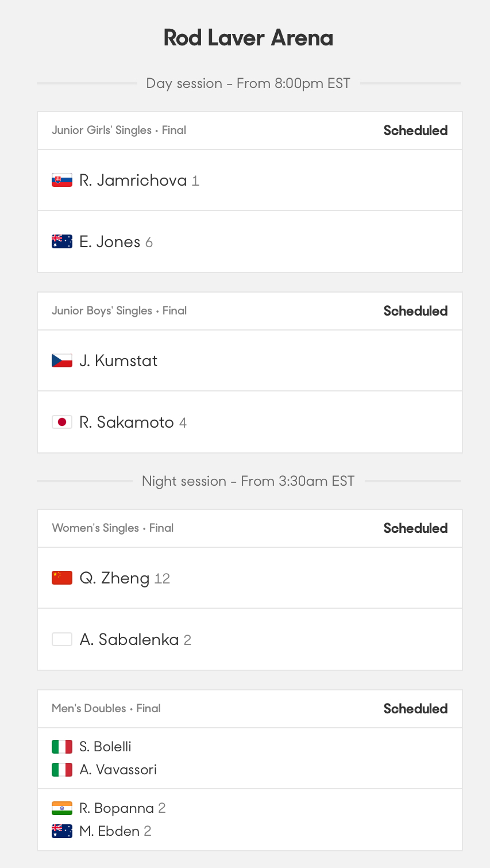
Task: Click the Rod Laver Arena heading
Action: [248, 38]
